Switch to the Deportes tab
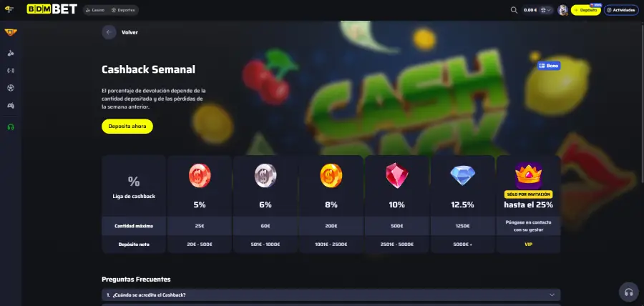 pyautogui.click(x=123, y=10)
